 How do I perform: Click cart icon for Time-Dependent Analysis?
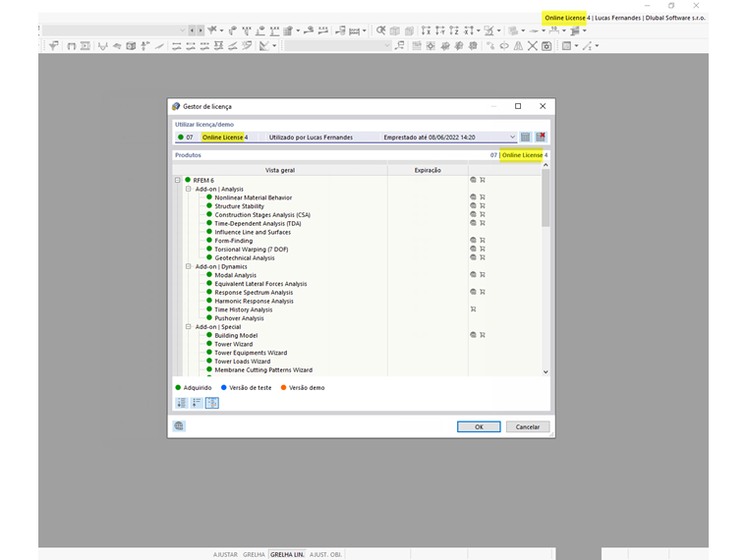(483, 223)
